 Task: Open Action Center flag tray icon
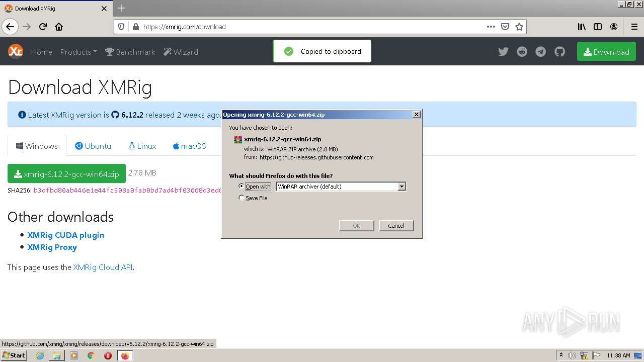coord(595,355)
